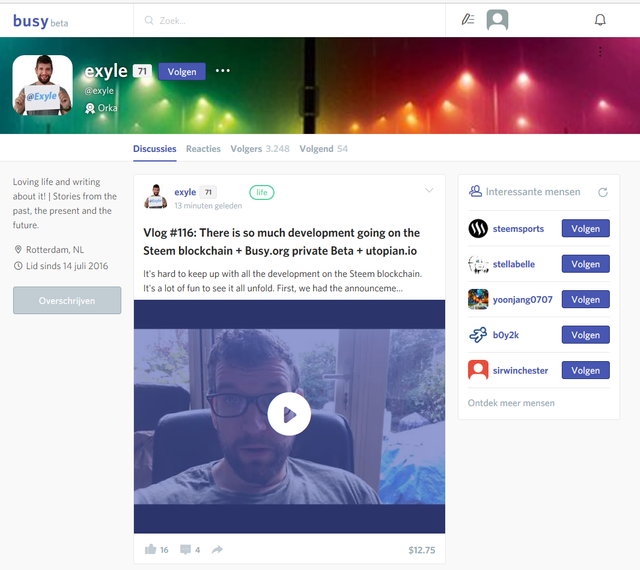Screen dimensions: 640x570
Task: Click the member-since clock icon
Action: coord(18,266)
